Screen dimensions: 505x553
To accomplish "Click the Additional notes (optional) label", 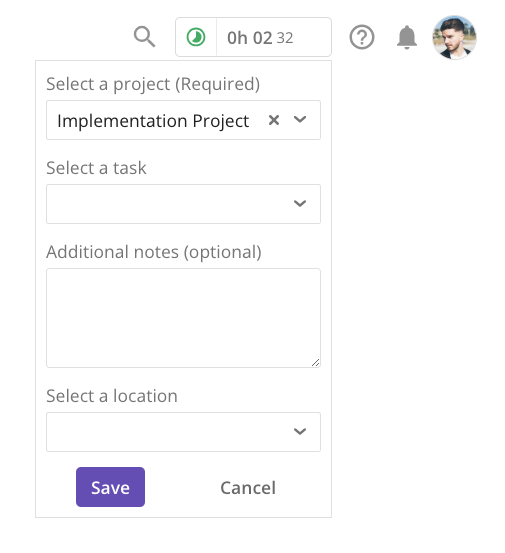I will click(154, 252).
